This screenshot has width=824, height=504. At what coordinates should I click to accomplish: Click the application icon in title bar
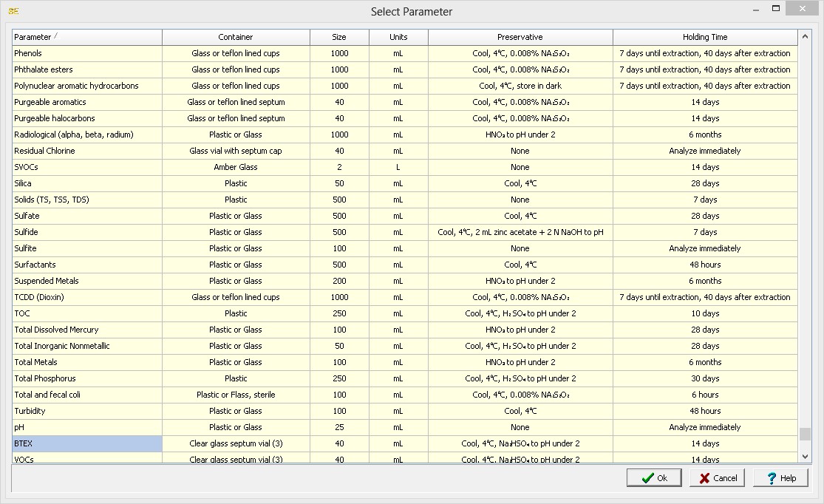click(13, 11)
